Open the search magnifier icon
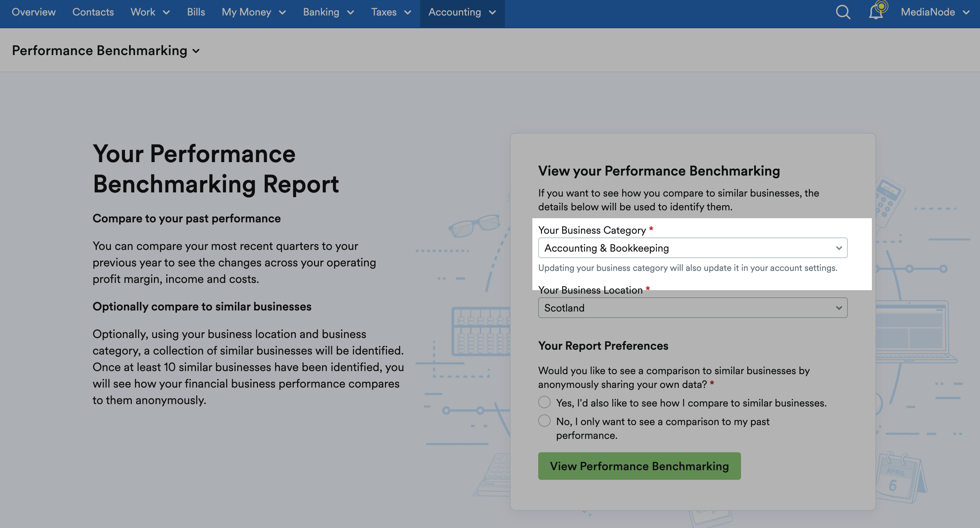This screenshot has height=528, width=980. [843, 12]
